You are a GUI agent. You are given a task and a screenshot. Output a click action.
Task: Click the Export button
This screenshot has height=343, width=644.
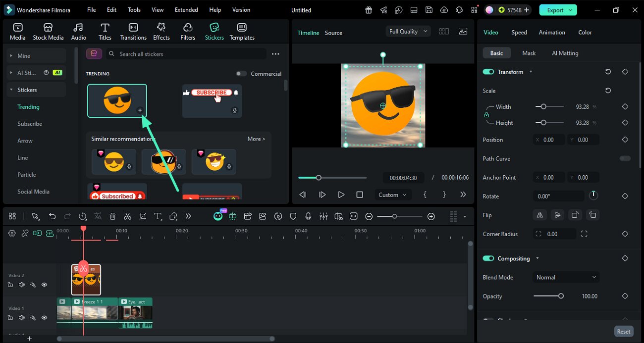pos(558,10)
